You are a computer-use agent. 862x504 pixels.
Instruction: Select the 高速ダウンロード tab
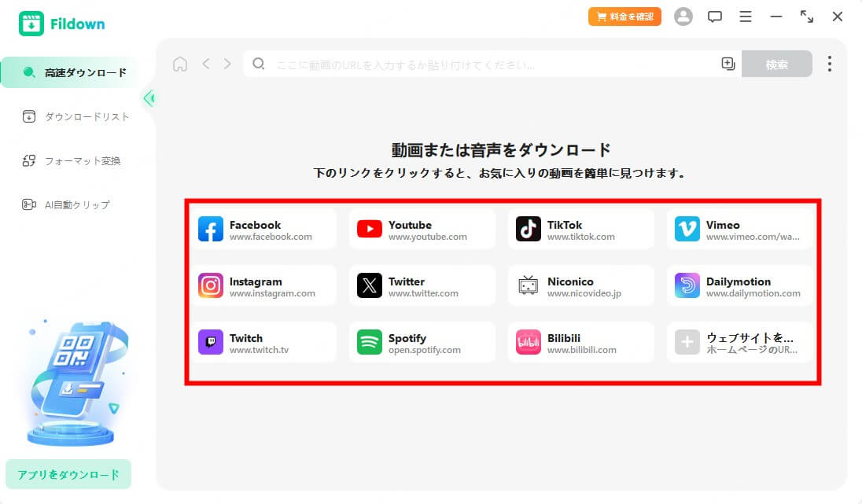69,72
